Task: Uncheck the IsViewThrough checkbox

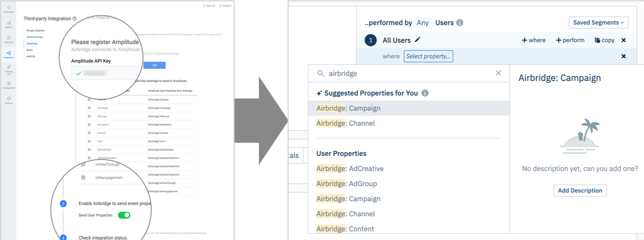Action: click(83, 164)
